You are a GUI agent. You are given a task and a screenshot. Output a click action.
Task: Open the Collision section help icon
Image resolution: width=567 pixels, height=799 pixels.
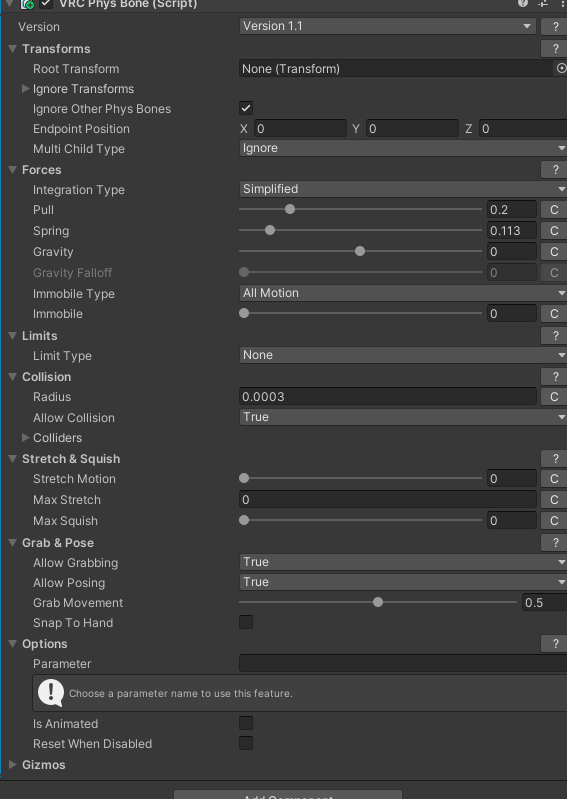coord(554,377)
